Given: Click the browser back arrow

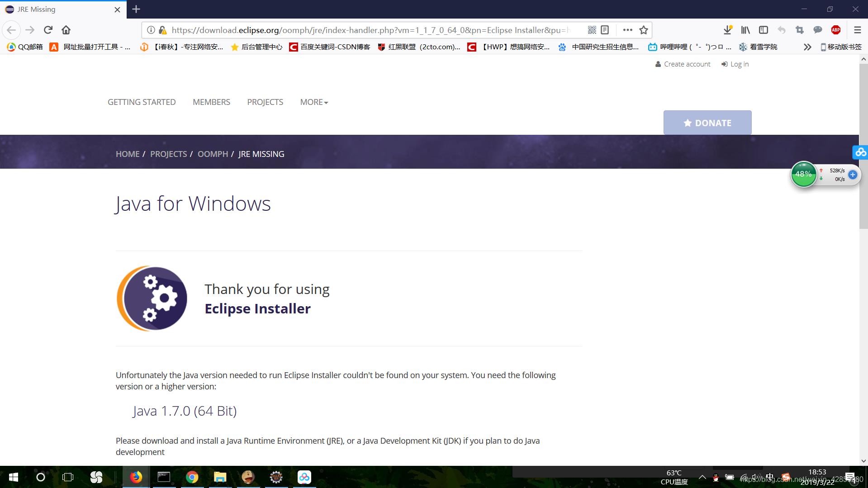Looking at the screenshot, I should click(x=11, y=30).
